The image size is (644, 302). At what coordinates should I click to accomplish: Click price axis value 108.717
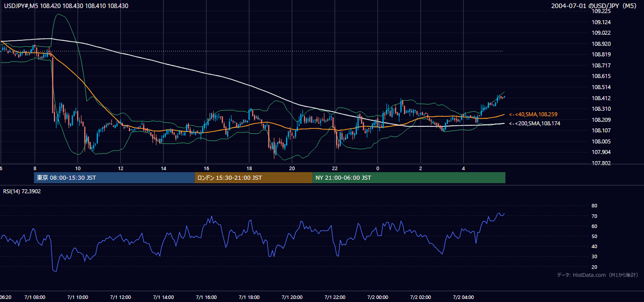(601, 65)
